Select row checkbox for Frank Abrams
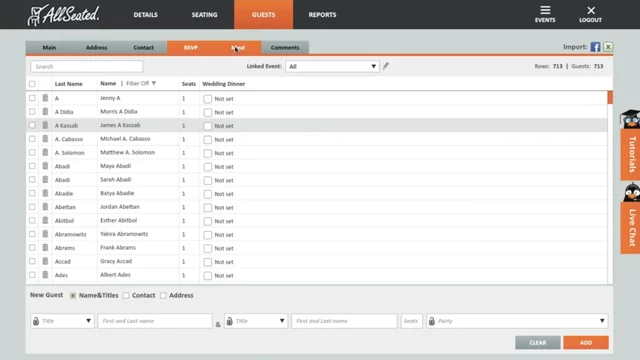Viewport: 640px width, 360px height. (32, 247)
